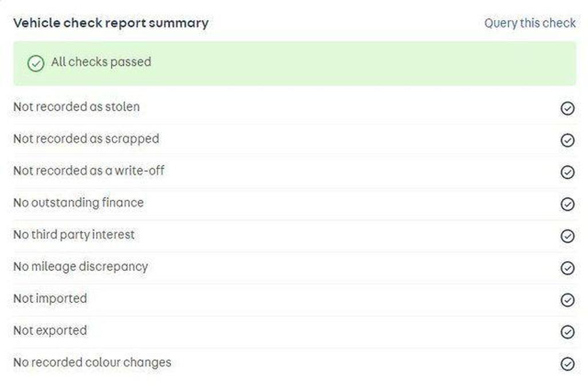Image resolution: width=588 pixels, height=389 pixels.
Task: Select the 'Not recorded as scrapped' text
Action: [x=86, y=139]
